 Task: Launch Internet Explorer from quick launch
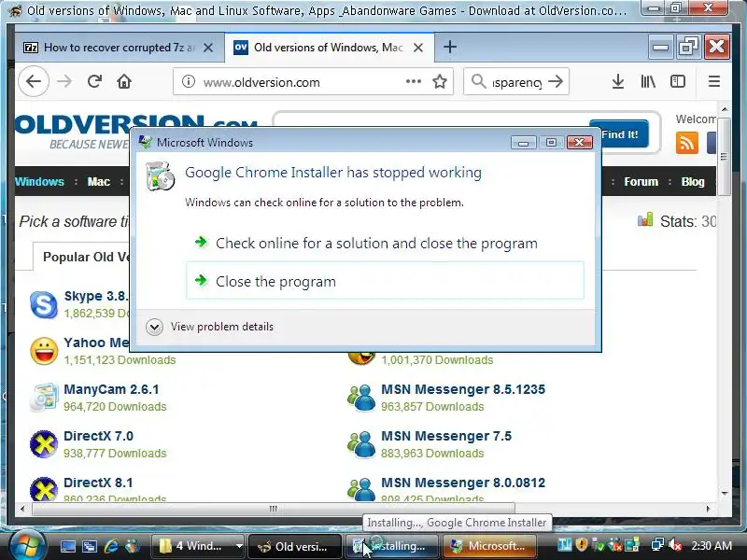pos(111,546)
